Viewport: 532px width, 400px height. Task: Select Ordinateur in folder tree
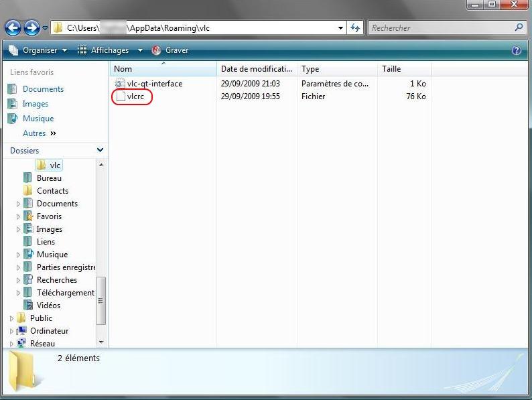(x=49, y=331)
